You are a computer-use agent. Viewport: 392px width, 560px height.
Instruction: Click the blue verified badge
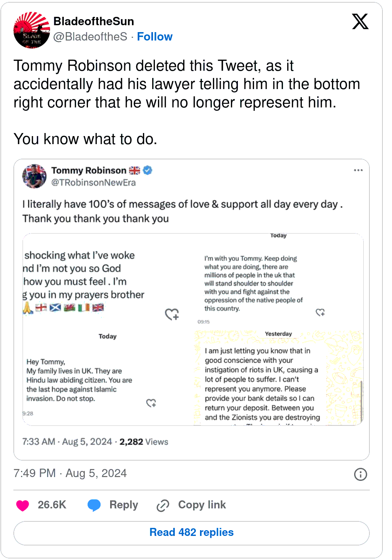pos(148,170)
